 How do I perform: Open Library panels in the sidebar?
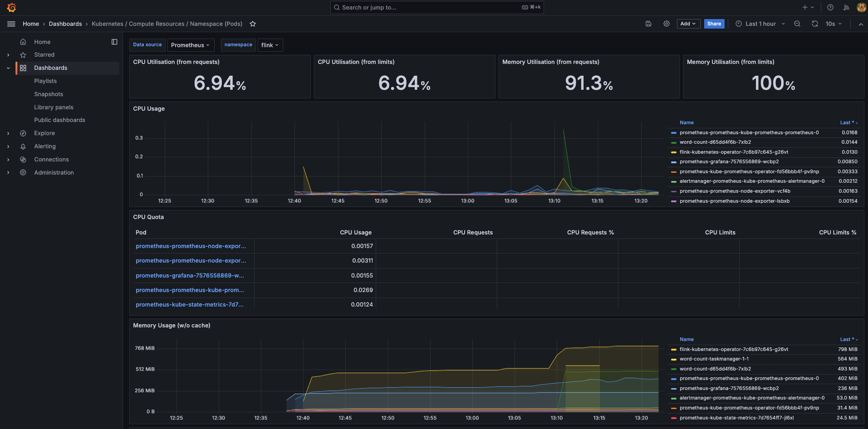(54, 107)
